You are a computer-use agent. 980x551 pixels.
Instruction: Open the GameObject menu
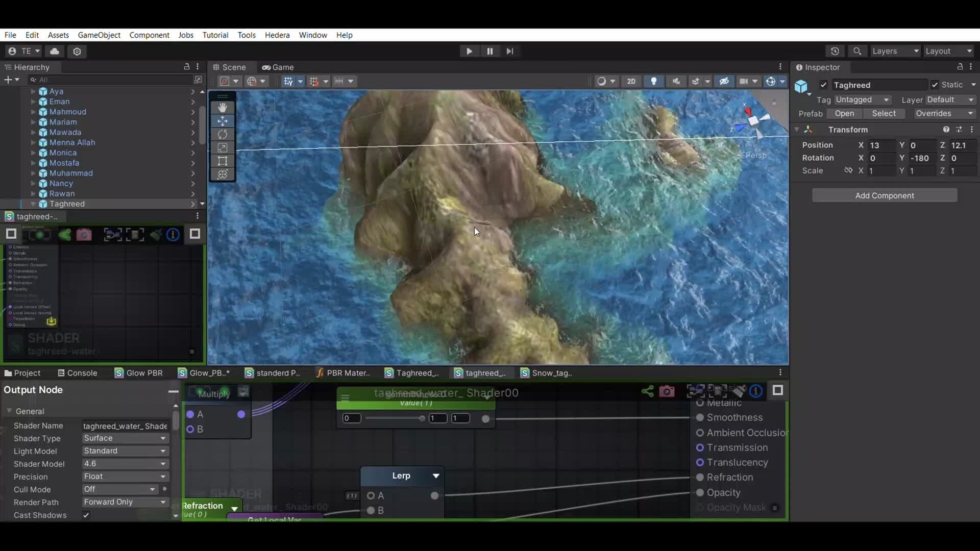[99, 35]
